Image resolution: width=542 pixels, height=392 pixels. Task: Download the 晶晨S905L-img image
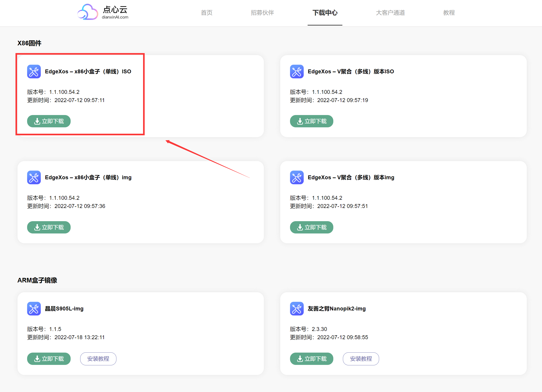click(49, 359)
